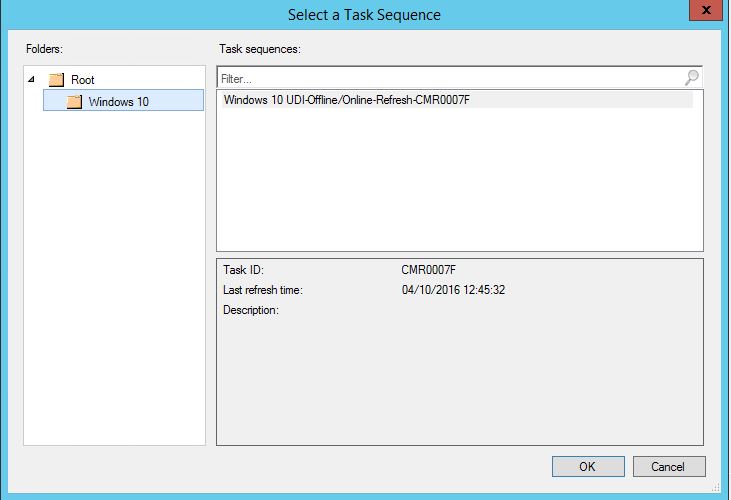
Task: Click the Last refresh time label
Action: [262, 290]
